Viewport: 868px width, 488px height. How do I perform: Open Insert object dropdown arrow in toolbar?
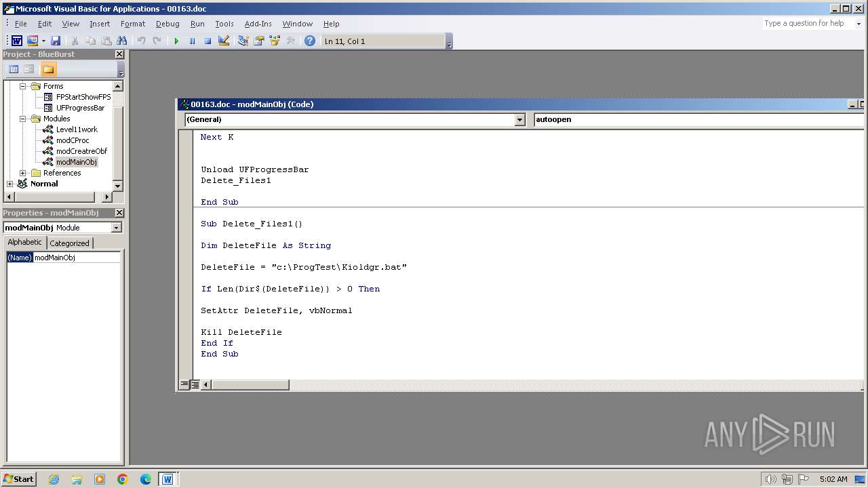coord(43,41)
